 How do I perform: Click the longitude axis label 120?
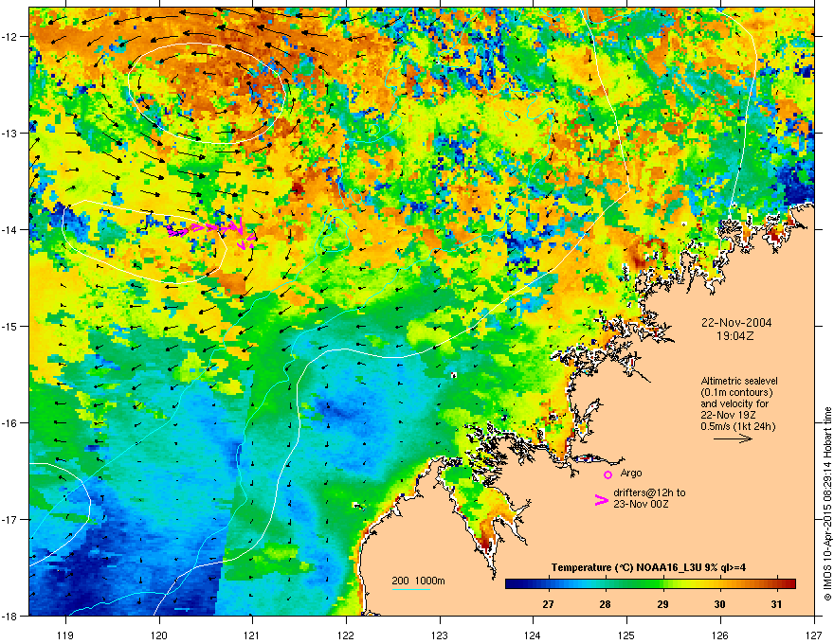pos(159,635)
